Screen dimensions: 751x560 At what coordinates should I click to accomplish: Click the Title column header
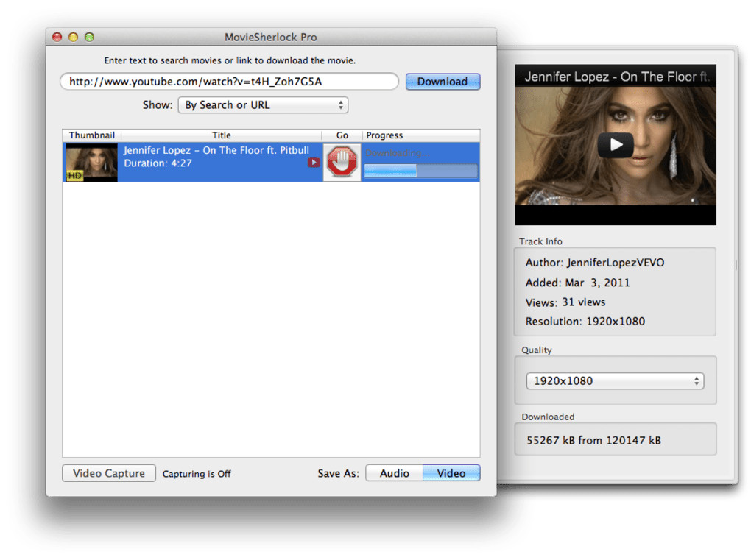pos(222,135)
